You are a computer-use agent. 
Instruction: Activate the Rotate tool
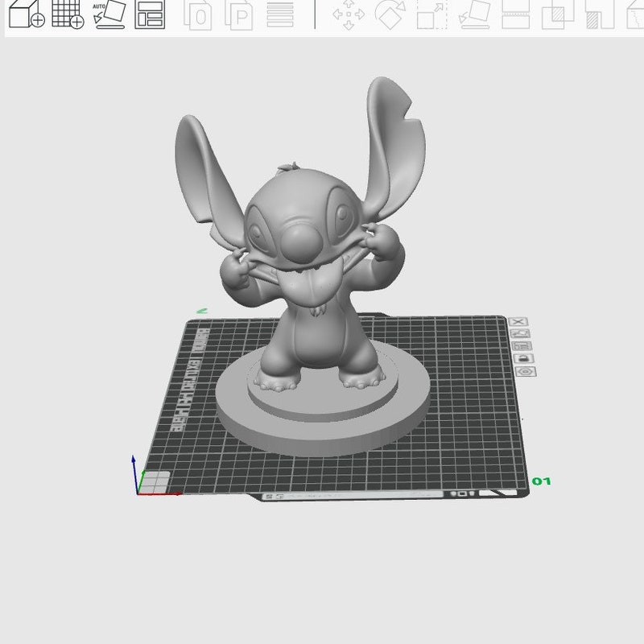coord(389,16)
